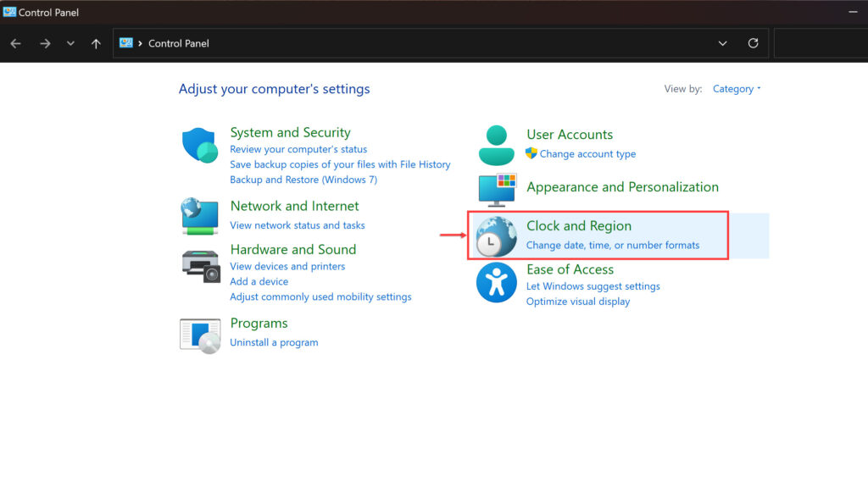Click Optimize visual display link
This screenshot has width=868, height=482.
pyautogui.click(x=578, y=302)
